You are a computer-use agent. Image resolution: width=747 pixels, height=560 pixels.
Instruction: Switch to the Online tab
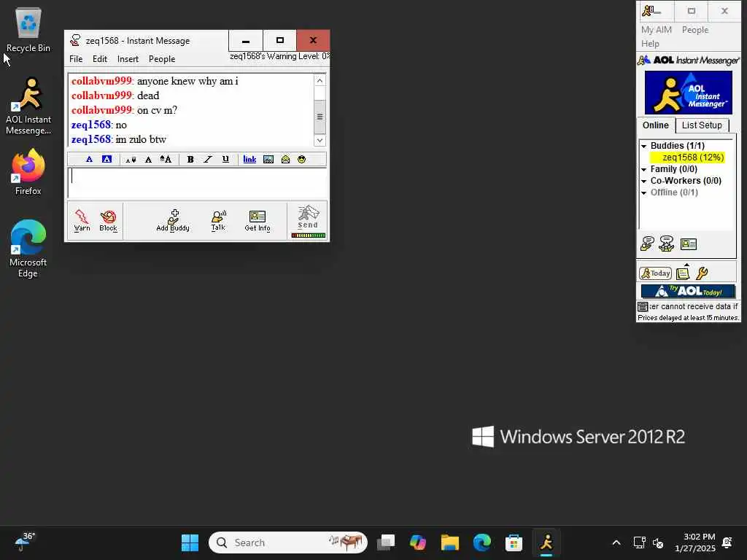tap(656, 125)
